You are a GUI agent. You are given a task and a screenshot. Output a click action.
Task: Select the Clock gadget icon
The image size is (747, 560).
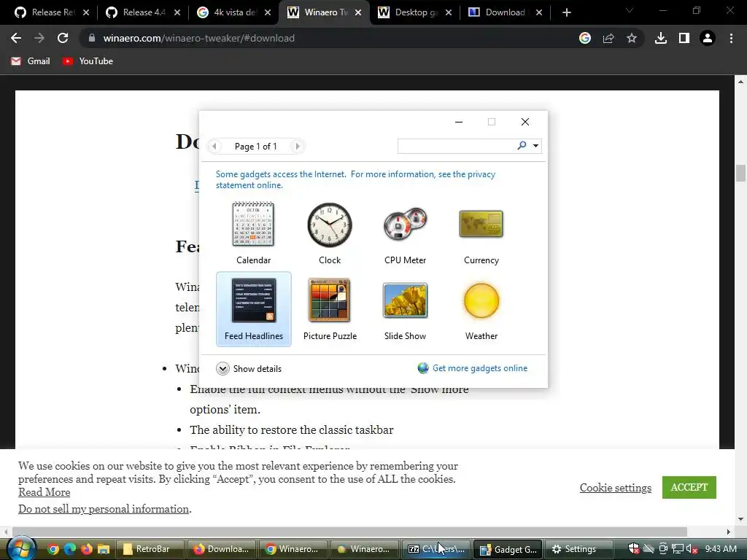330,225
